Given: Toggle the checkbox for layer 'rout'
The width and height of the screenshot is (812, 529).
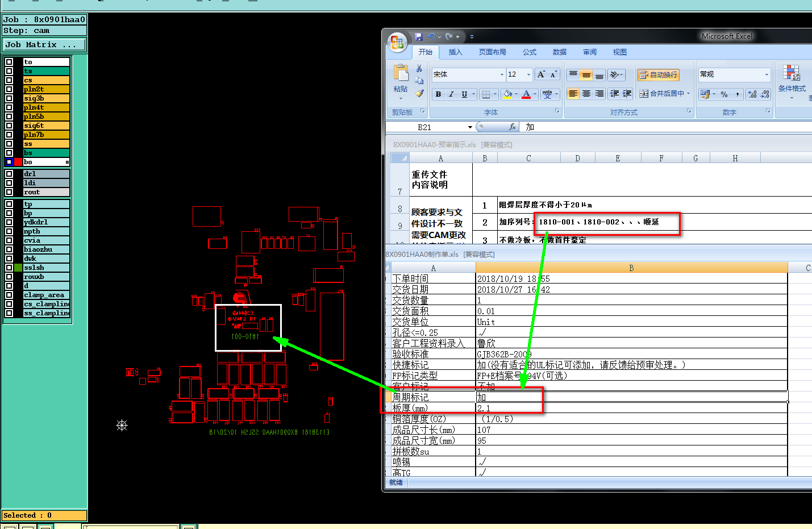Looking at the screenshot, I should pos(9,192).
